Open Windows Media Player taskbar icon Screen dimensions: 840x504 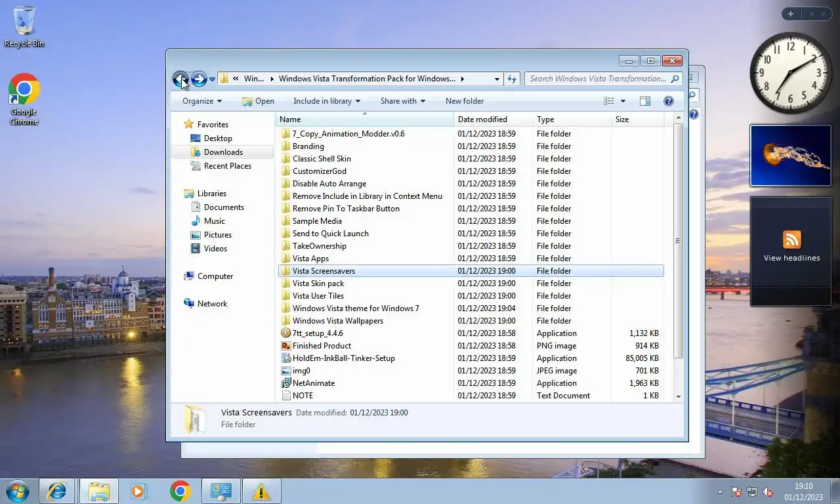[x=138, y=491]
